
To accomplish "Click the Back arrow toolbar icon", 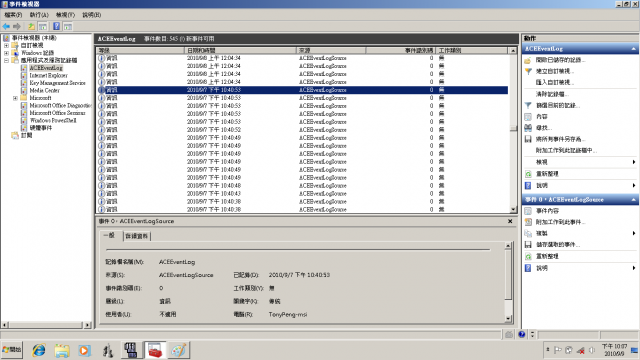I will (x=6, y=27).
